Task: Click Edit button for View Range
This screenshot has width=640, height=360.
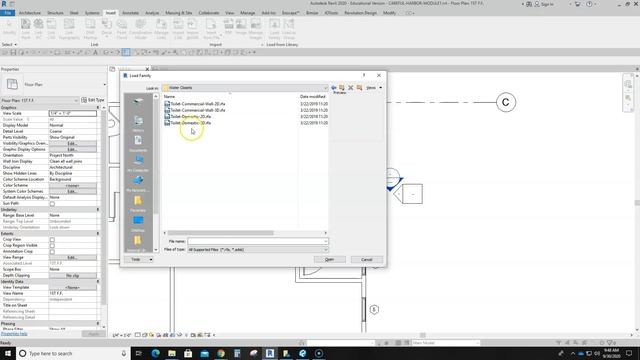Action: coord(73,258)
